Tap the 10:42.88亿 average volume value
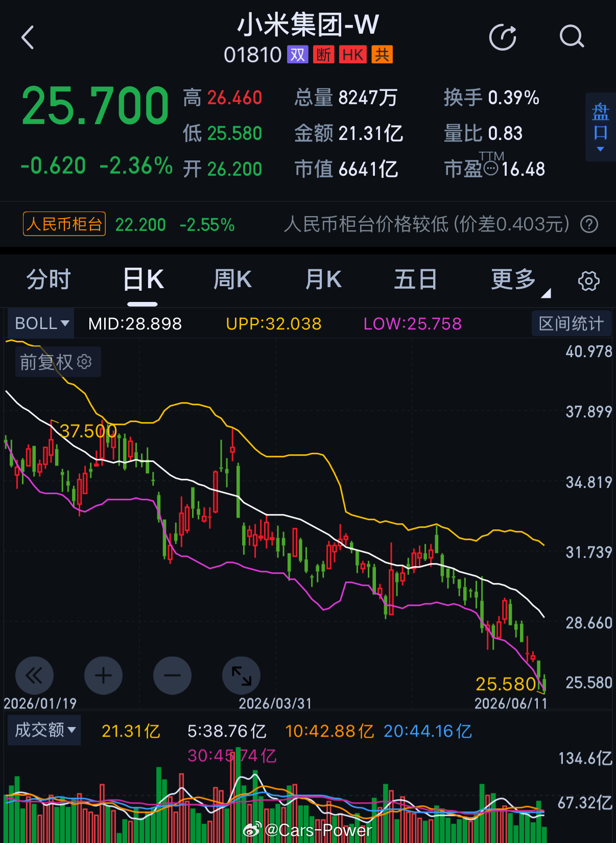616x843 pixels. [x=329, y=731]
